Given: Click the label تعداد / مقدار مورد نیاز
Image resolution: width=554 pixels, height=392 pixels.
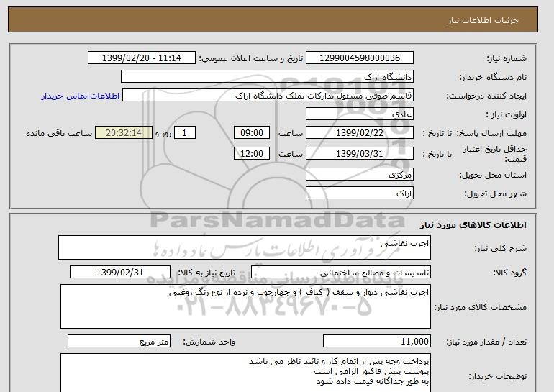Looking at the screenshot, I should [486, 342].
